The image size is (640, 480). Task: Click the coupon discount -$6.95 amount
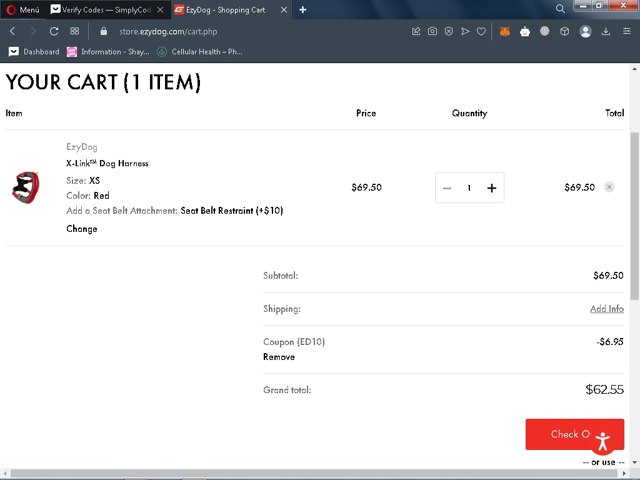coord(610,342)
